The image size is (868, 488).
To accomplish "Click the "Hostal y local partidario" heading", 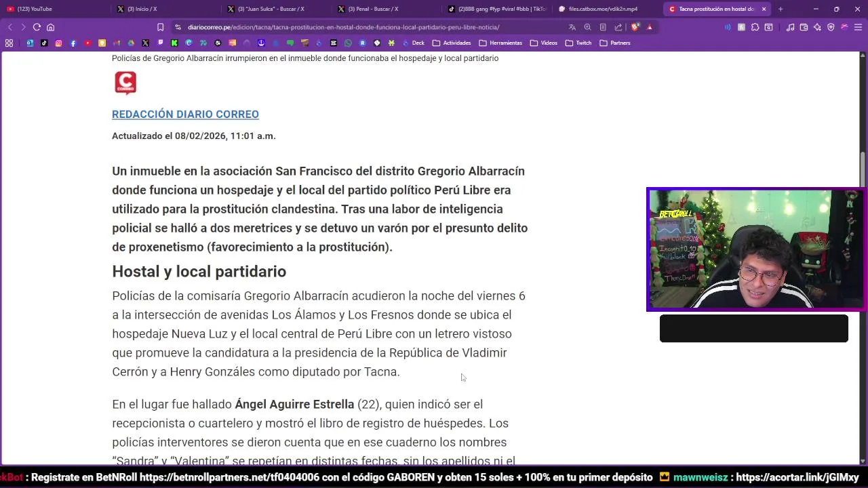I will pyautogui.click(x=199, y=271).
